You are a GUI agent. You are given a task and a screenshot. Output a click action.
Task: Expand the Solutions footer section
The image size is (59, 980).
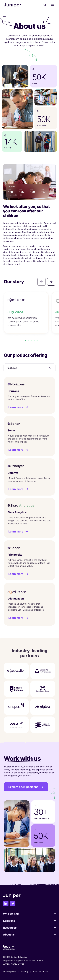click(x=29, y=921)
